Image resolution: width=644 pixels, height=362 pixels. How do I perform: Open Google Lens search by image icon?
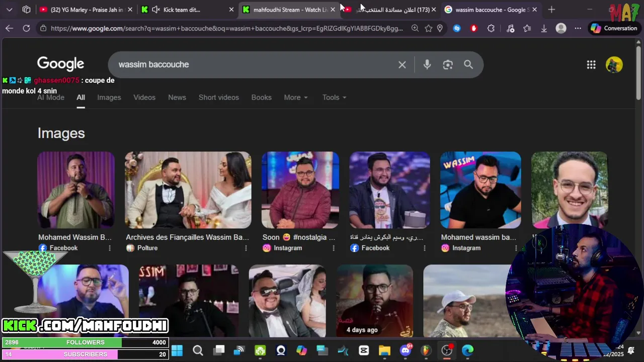point(448,64)
